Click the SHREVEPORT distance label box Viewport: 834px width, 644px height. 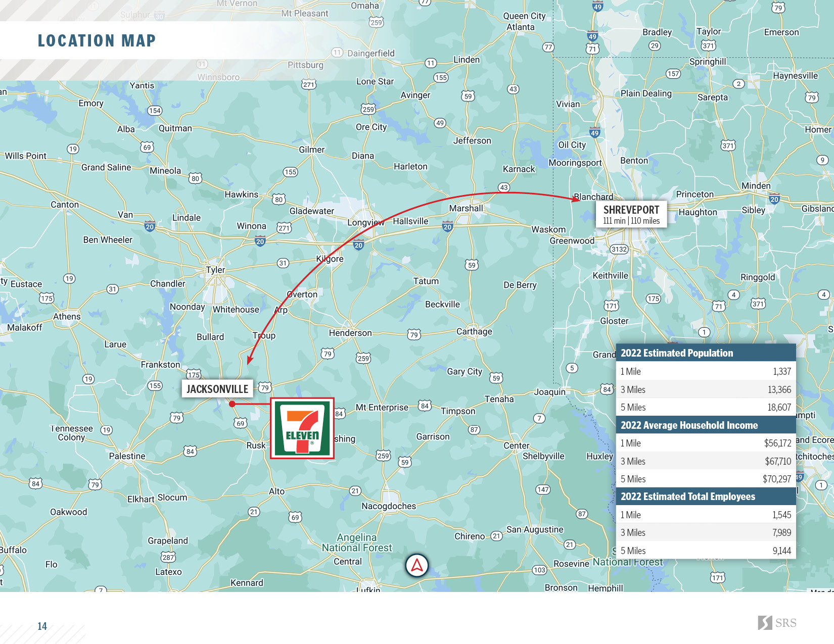tap(631, 214)
